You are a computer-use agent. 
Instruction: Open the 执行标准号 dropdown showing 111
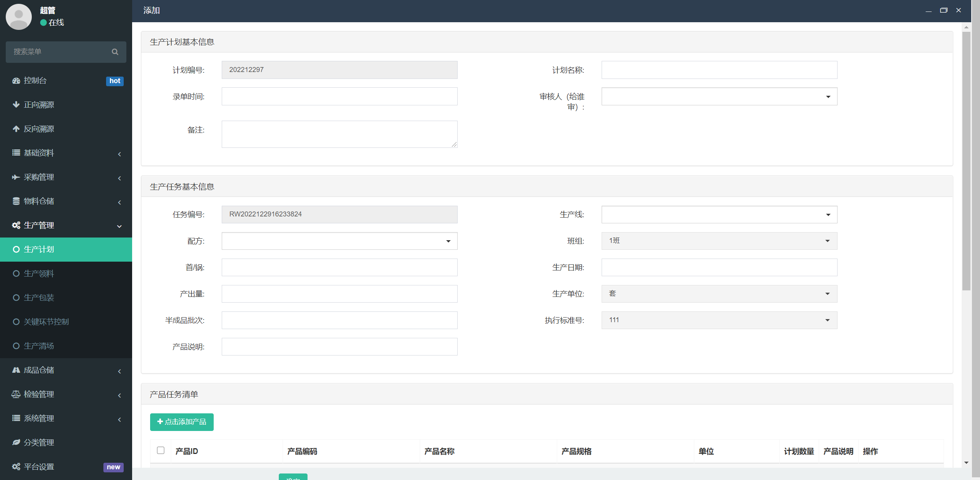719,320
